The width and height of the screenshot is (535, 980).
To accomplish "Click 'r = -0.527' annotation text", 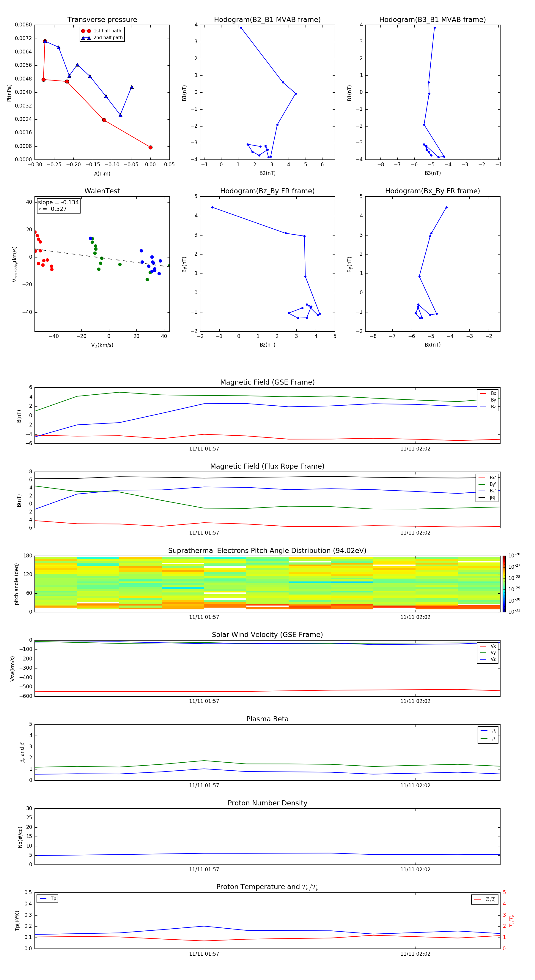I will (53, 209).
